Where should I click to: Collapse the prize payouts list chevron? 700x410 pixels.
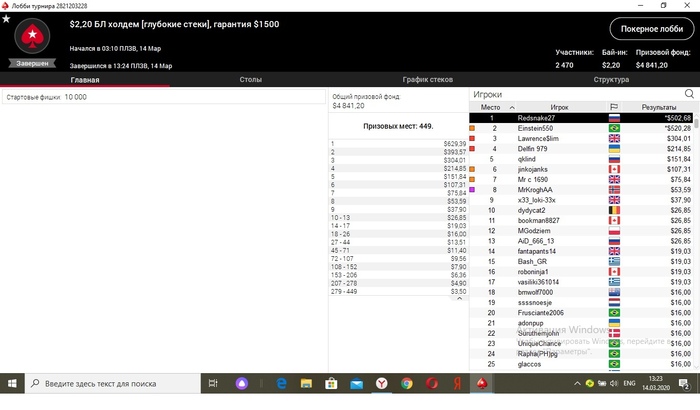click(x=459, y=298)
